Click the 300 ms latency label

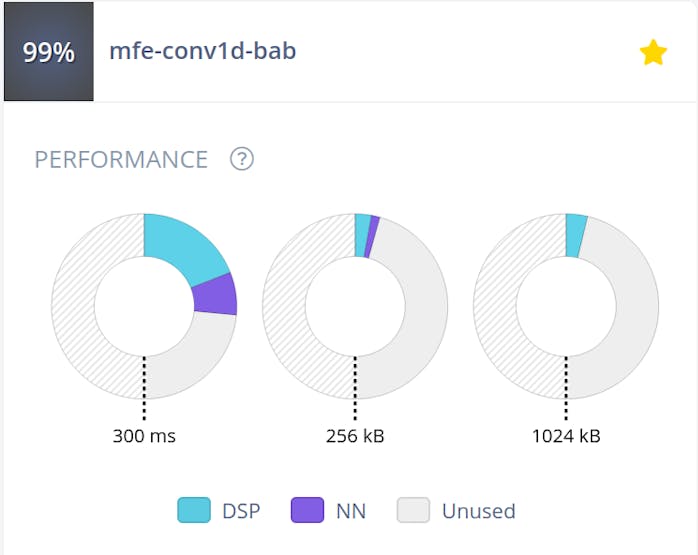[x=144, y=436]
